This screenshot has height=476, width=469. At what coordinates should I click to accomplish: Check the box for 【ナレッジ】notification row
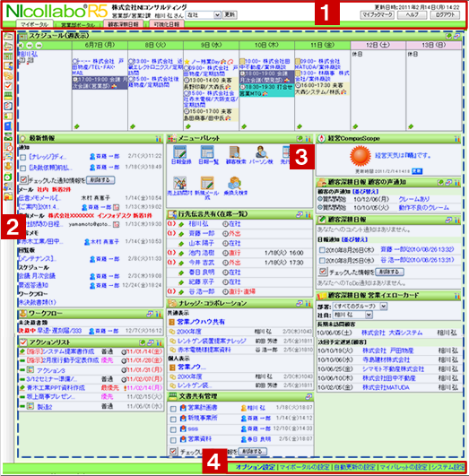tap(22, 157)
